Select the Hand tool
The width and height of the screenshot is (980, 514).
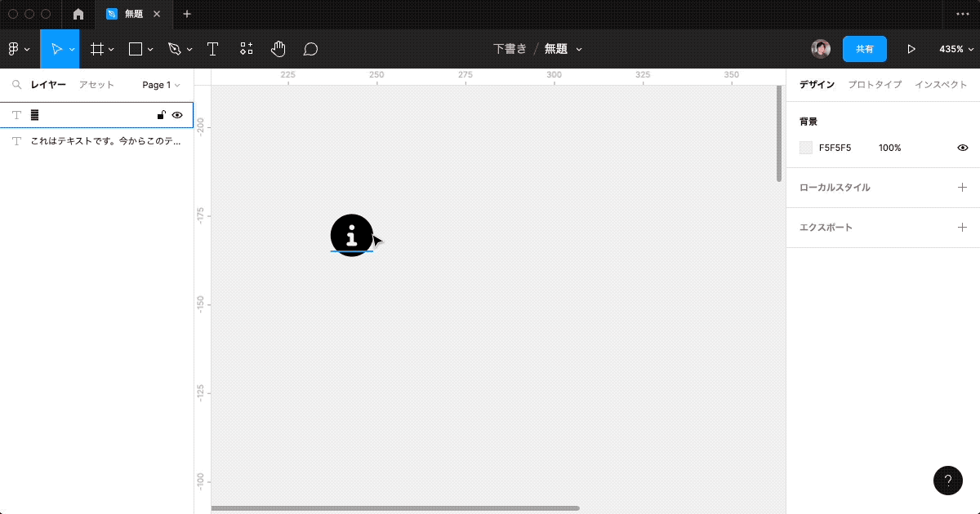pos(278,49)
